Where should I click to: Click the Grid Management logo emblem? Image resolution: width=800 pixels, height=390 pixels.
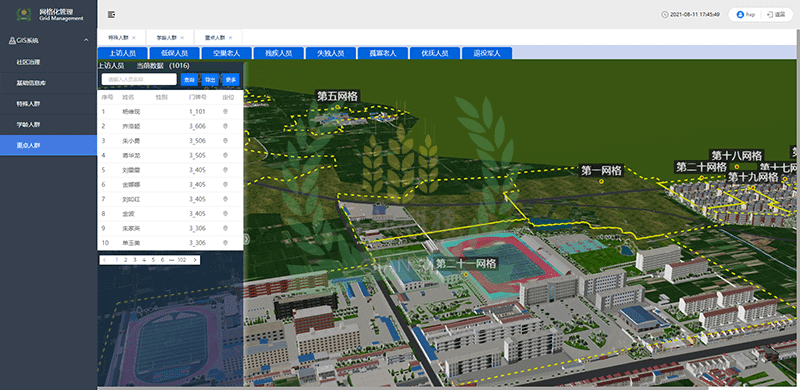23,15
